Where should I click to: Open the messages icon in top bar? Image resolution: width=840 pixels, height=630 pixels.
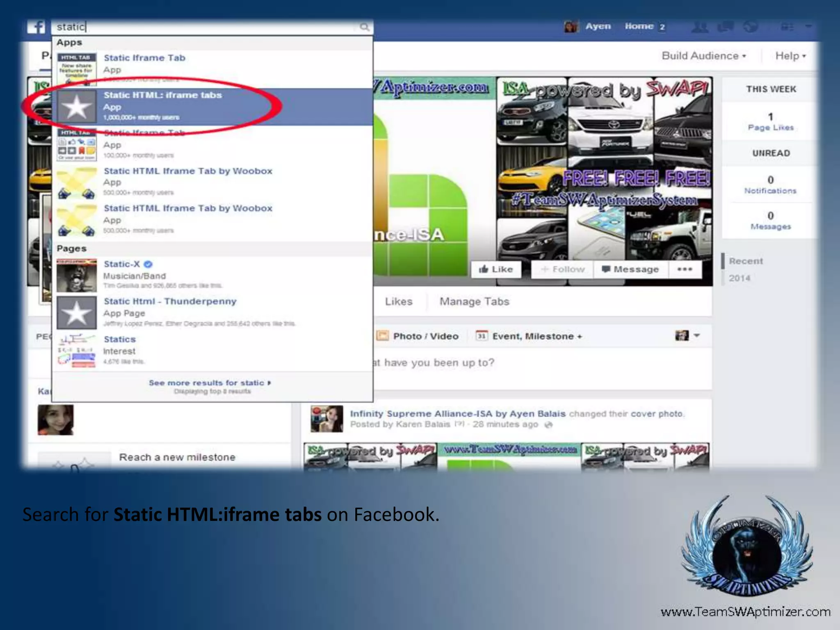(725, 27)
